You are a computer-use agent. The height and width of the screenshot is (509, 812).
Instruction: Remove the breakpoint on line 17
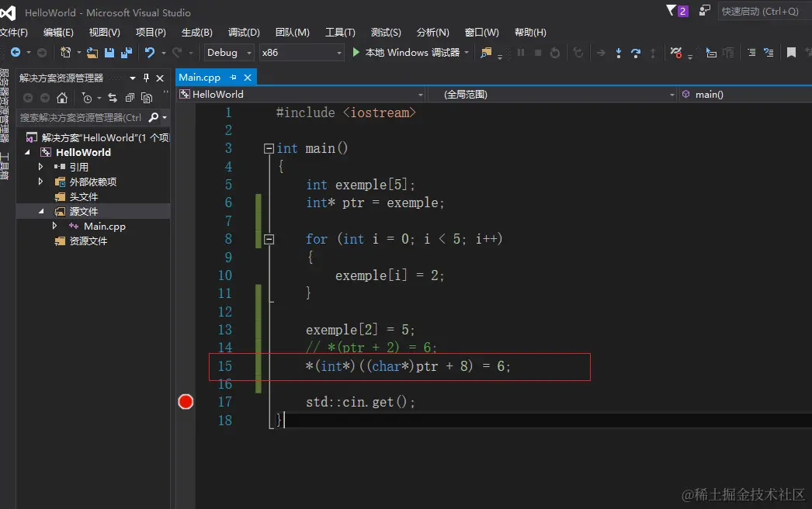(186, 402)
